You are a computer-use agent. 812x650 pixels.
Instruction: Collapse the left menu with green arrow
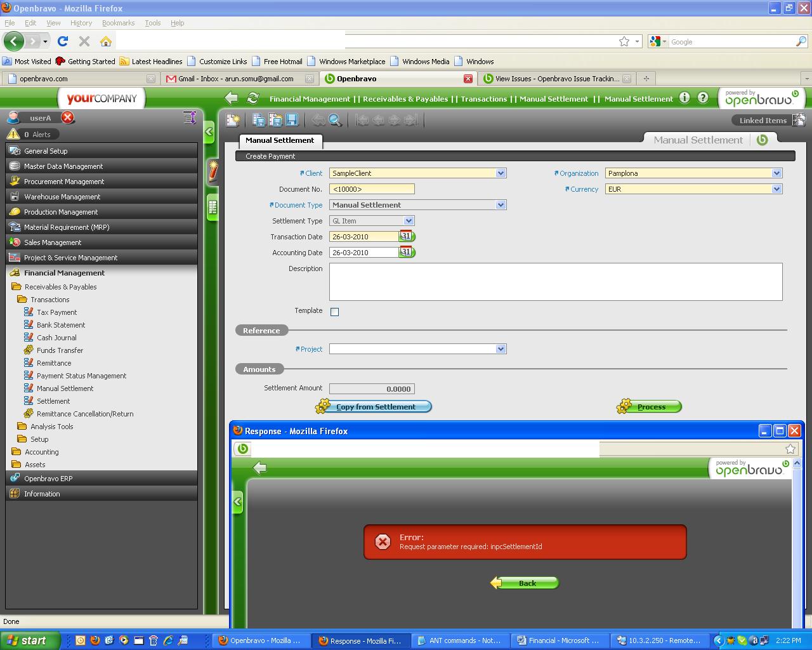tap(209, 132)
